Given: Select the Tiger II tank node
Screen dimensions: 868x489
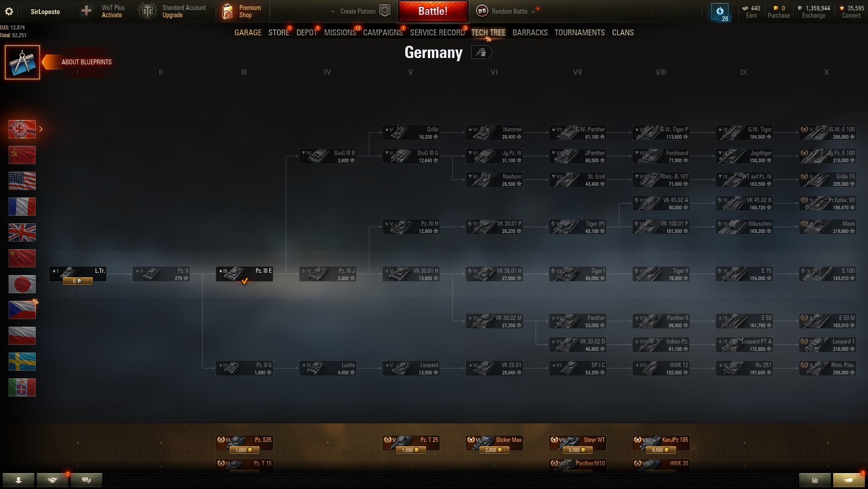Looking at the screenshot, I should click(661, 274).
